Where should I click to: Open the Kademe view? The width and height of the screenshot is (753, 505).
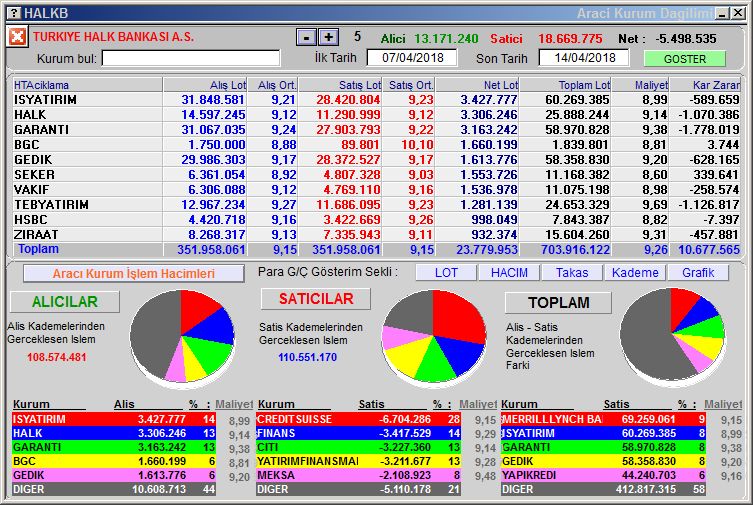635,273
